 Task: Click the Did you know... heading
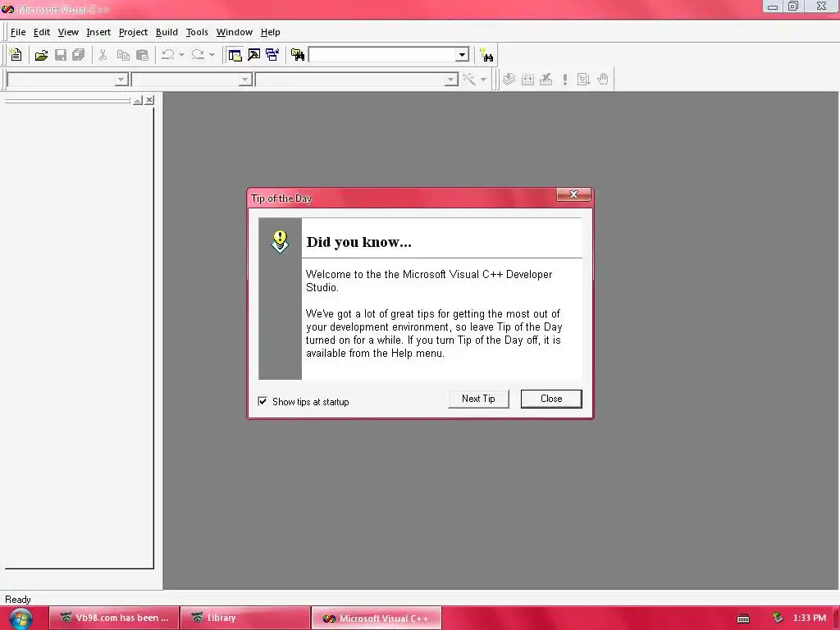coord(359,242)
